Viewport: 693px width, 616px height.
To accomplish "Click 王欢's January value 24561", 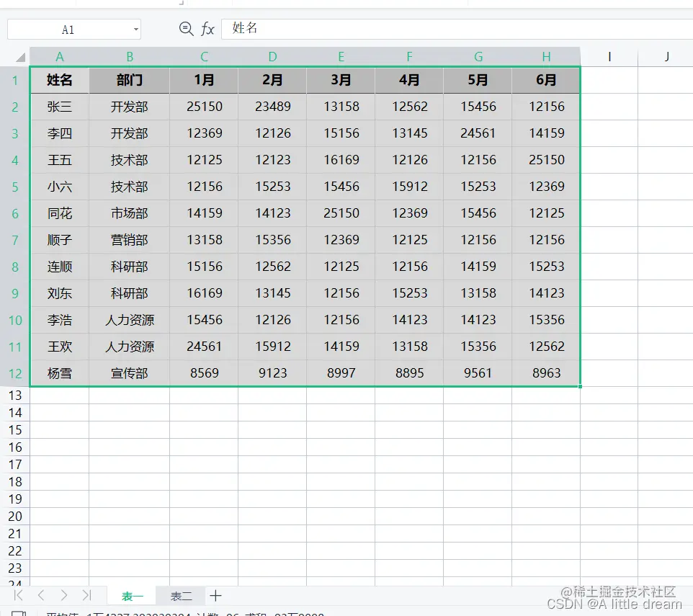I will (x=204, y=347).
